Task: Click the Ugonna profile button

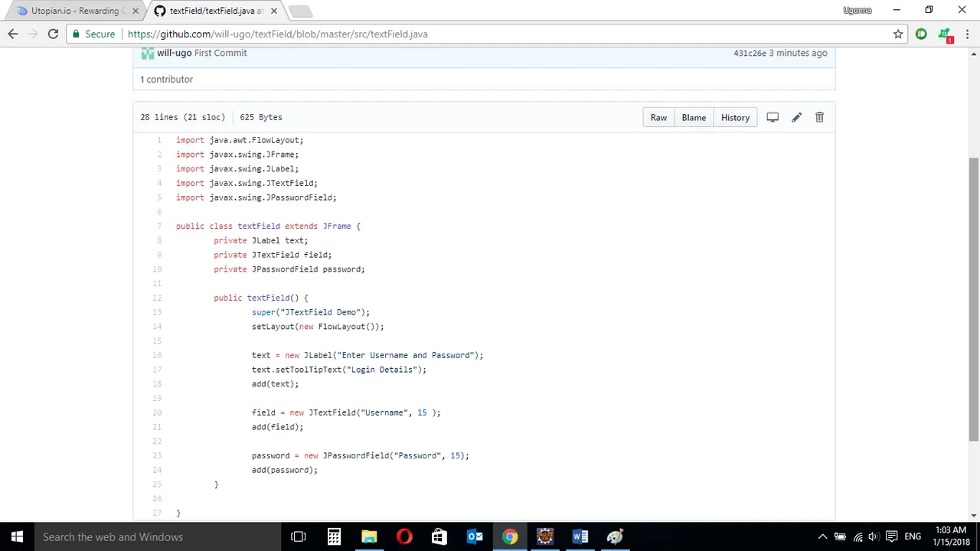Action: pos(857,10)
